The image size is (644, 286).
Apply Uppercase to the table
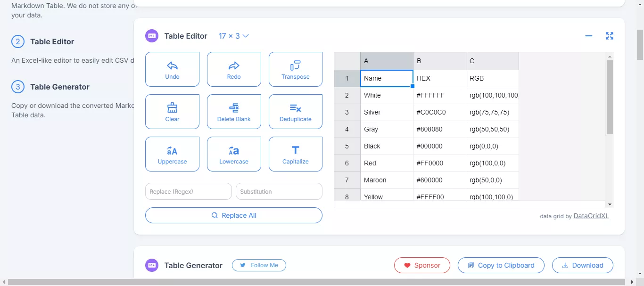pyautogui.click(x=172, y=154)
